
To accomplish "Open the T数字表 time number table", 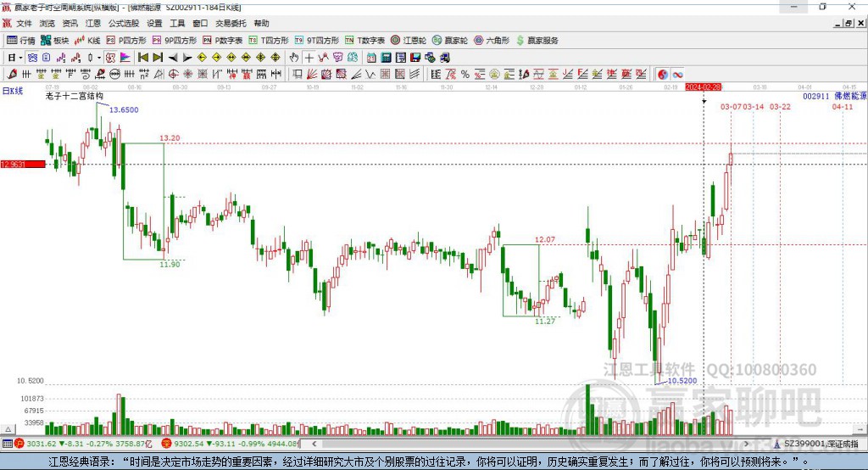I will coord(364,41).
